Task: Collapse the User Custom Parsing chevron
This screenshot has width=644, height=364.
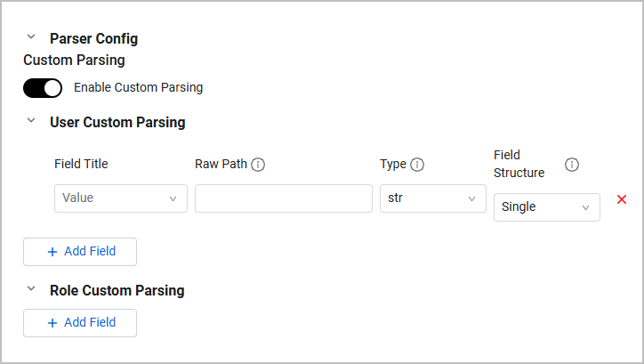Action: [x=31, y=121]
